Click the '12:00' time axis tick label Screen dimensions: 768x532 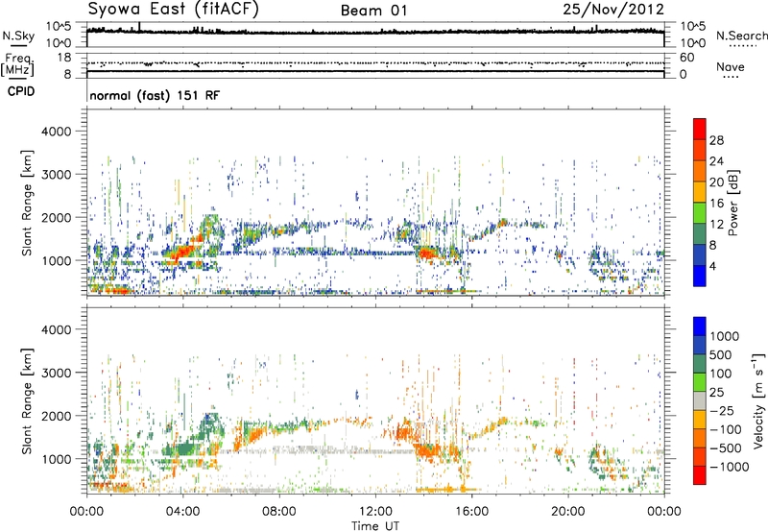click(375, 512)
